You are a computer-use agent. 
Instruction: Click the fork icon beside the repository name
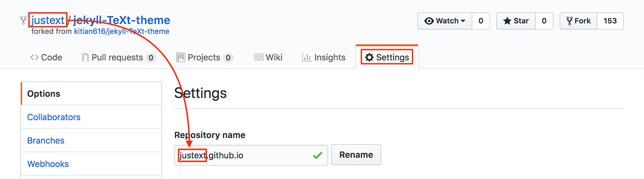(x=23, y=20)
